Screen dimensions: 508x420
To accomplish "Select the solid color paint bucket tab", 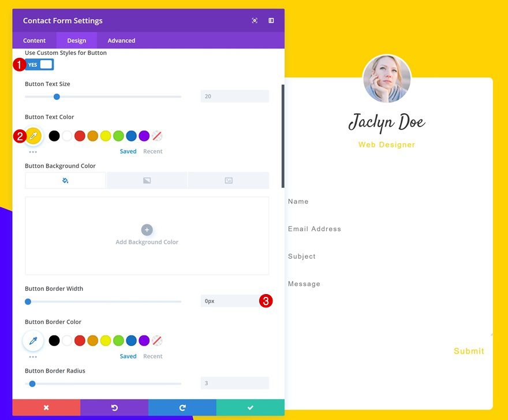I will tap(65, 180).
